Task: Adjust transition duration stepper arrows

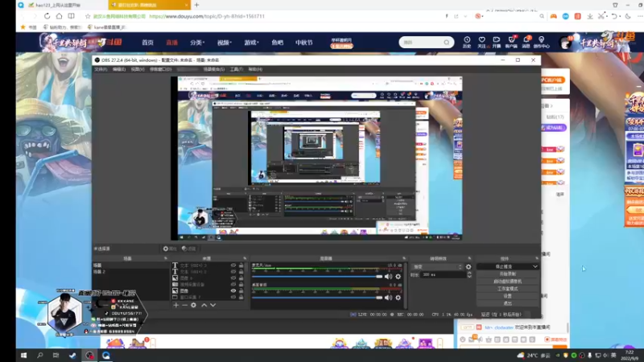Action: (x=469, y=274)
